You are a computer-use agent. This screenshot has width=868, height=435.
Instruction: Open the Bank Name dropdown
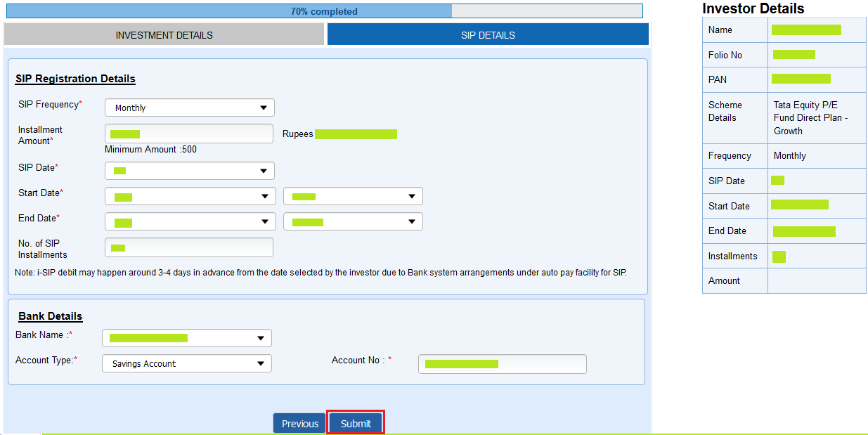click(x=186, y=337)
